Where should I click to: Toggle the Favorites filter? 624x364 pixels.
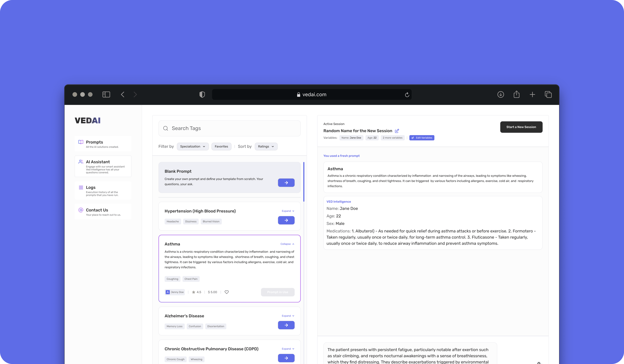coord(221,147)
